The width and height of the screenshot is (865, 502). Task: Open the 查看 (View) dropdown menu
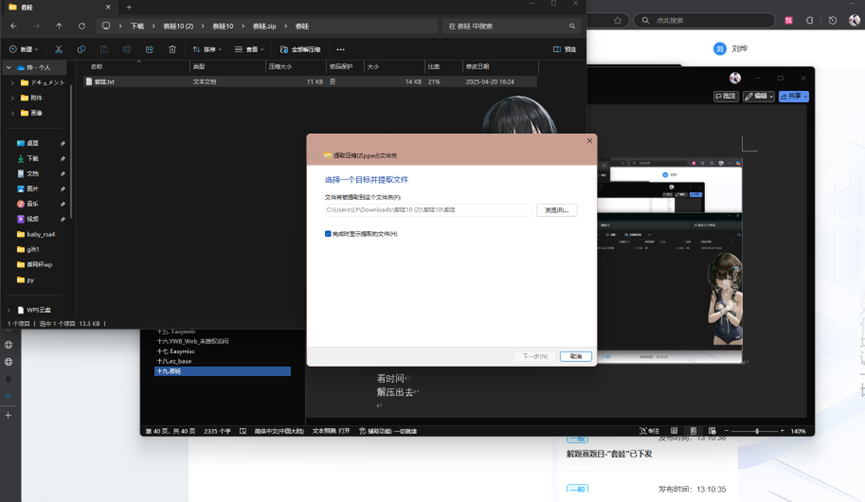coord(249,49)
